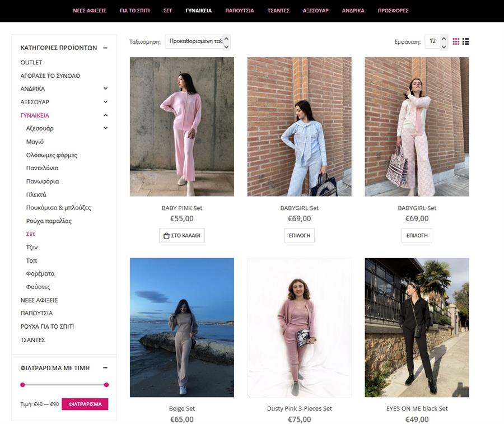The image size is (504, 424).
Task: Open BABY PINK Set title link
Action: pyautogui.click(x=182, y=208)
